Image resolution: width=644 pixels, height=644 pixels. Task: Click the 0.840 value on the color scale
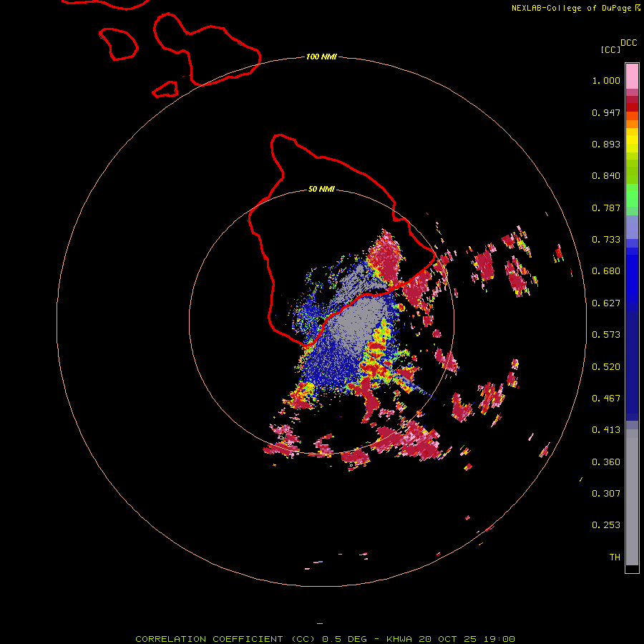(606, 176)
